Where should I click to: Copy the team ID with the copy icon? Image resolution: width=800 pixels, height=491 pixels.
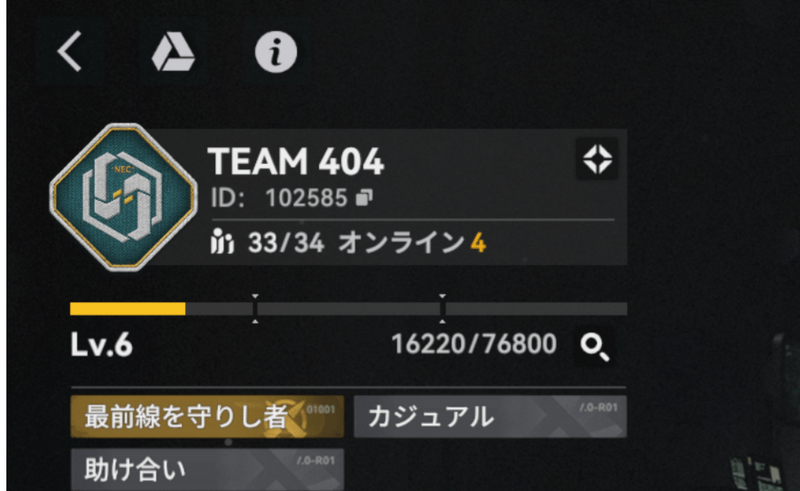tap(364, 198)
